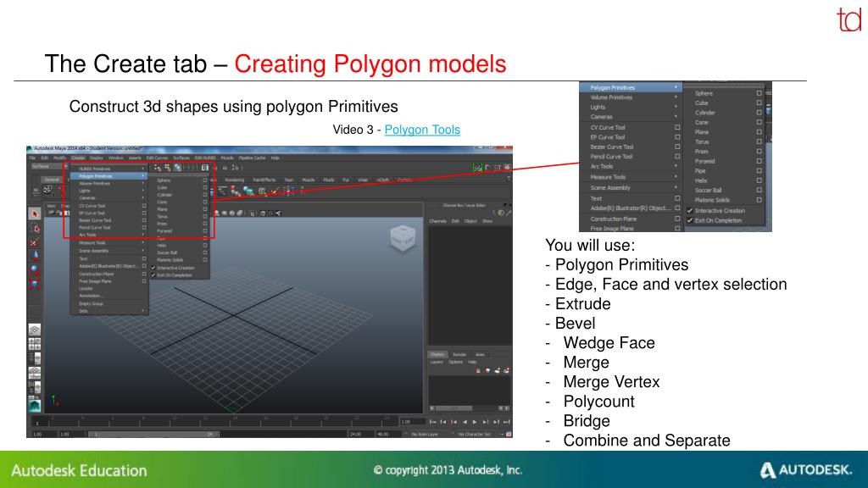868x488 pixels.
Task: Switch to single perspective view layout icon
Action: 34,330
